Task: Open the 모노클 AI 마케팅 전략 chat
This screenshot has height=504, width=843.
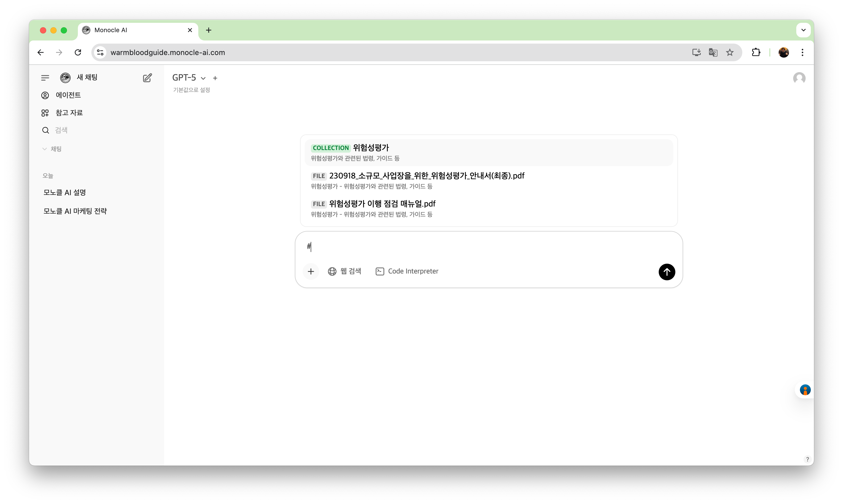Action: tap(75, 211)
